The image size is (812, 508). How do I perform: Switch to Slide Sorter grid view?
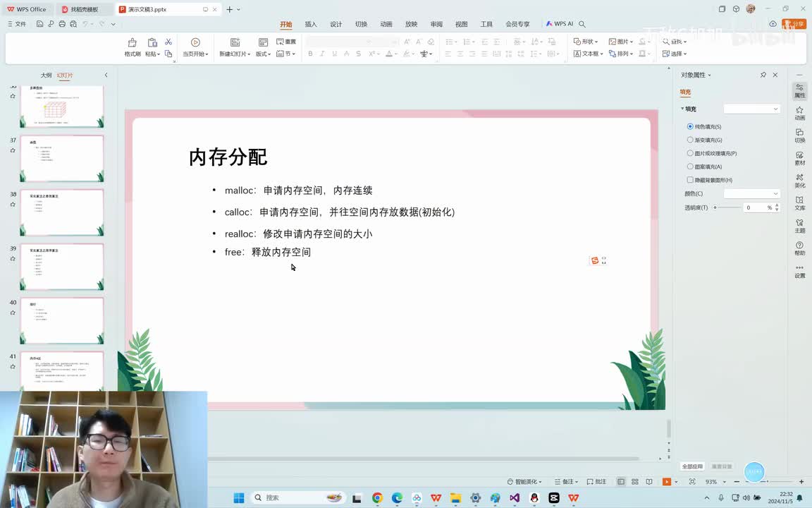click(x=635, y=482)
